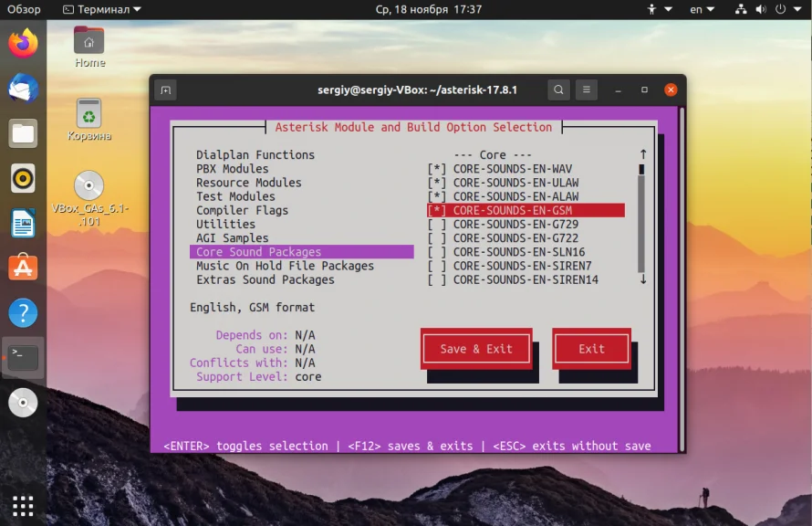Enable the CORE-SOUNDS-EN-G729 package
The height and width of the screenshot is (526, 812).
[x=437, y=225]
